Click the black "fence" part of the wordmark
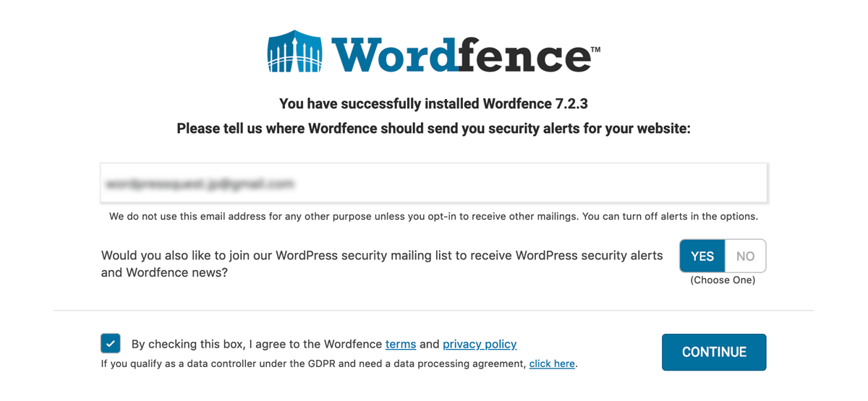Image resolution: width=868 pixels, height=401 pixels. (x=524, y=53)
